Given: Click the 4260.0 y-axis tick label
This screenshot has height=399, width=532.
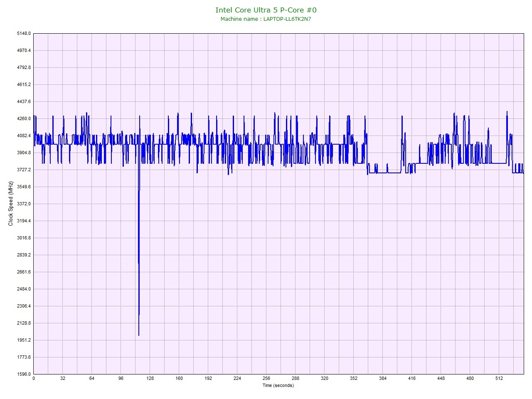Looking at the screenshot, I should coord(24,118).
